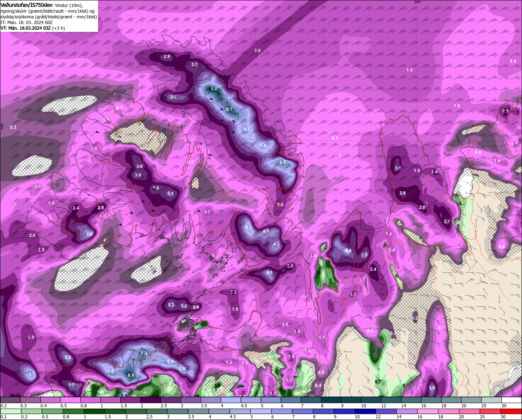The width and height of the screenshot is (522, 420).
Task: Click the valid time line 'VT: Mán. 18.03.2024 03Z'
Action: (x=25, y=28)
